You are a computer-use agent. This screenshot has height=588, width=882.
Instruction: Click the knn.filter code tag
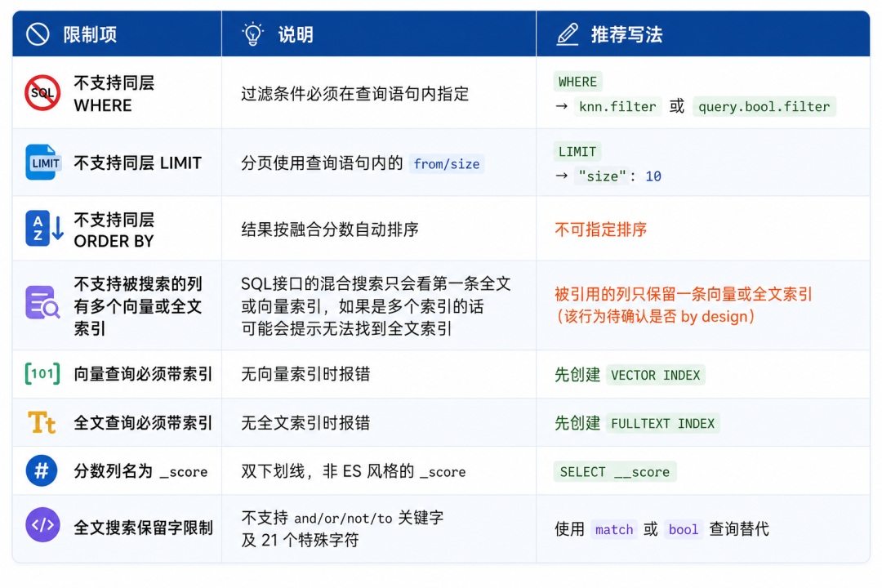(617, 106)
